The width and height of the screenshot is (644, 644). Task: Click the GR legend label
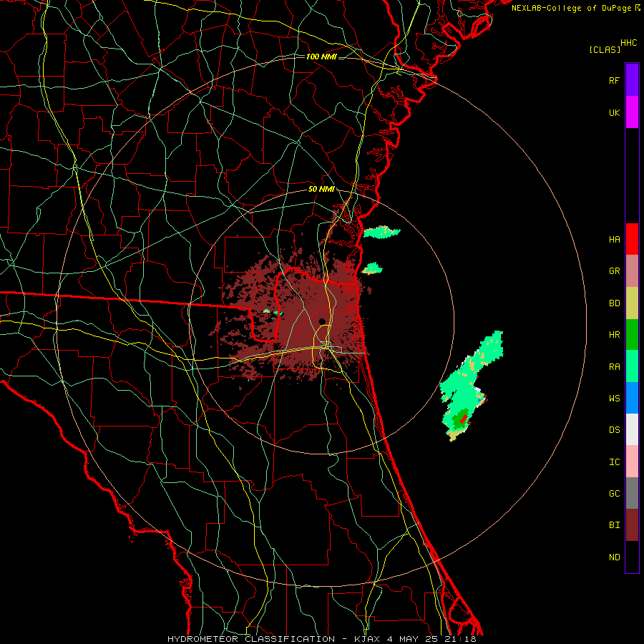pos(614,271)
